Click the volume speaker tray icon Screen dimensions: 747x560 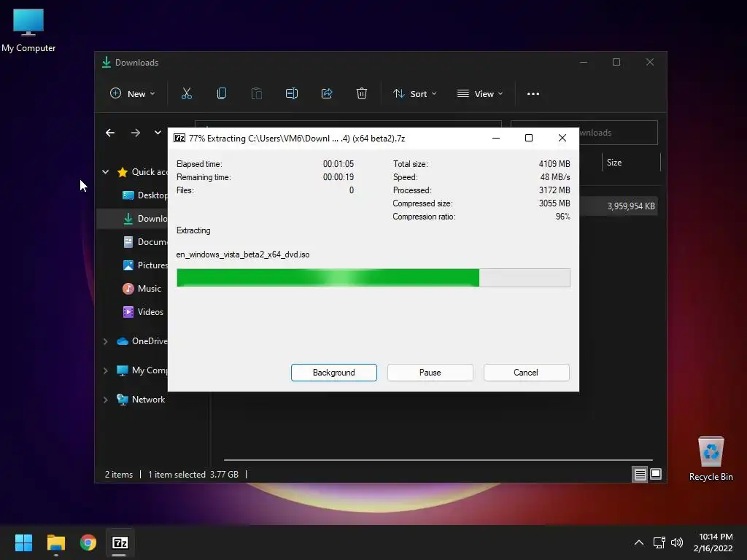coord(677,542)
